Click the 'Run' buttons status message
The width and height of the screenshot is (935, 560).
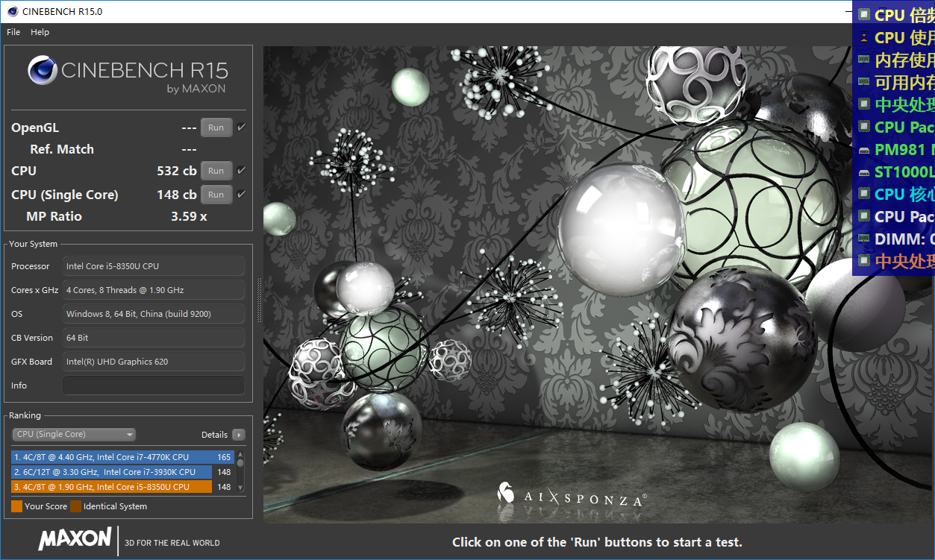[597, 542]
